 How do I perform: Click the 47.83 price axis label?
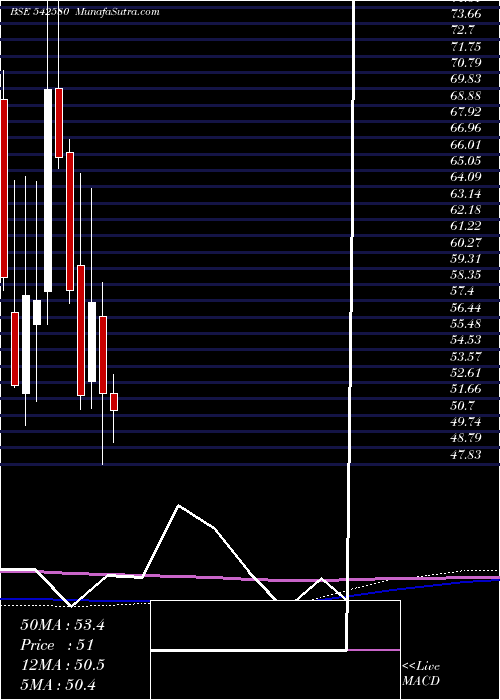tap(466, 456)
